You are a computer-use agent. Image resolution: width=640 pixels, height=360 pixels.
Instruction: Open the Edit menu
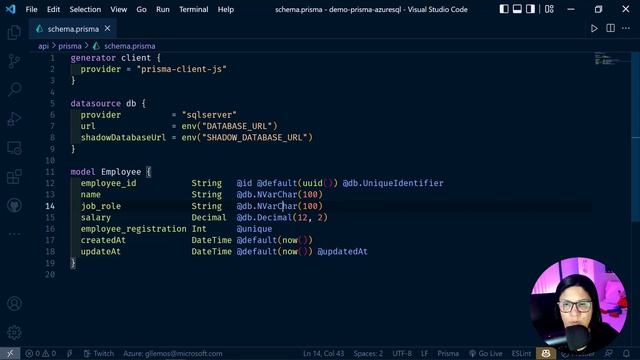[x=53, y=9]
